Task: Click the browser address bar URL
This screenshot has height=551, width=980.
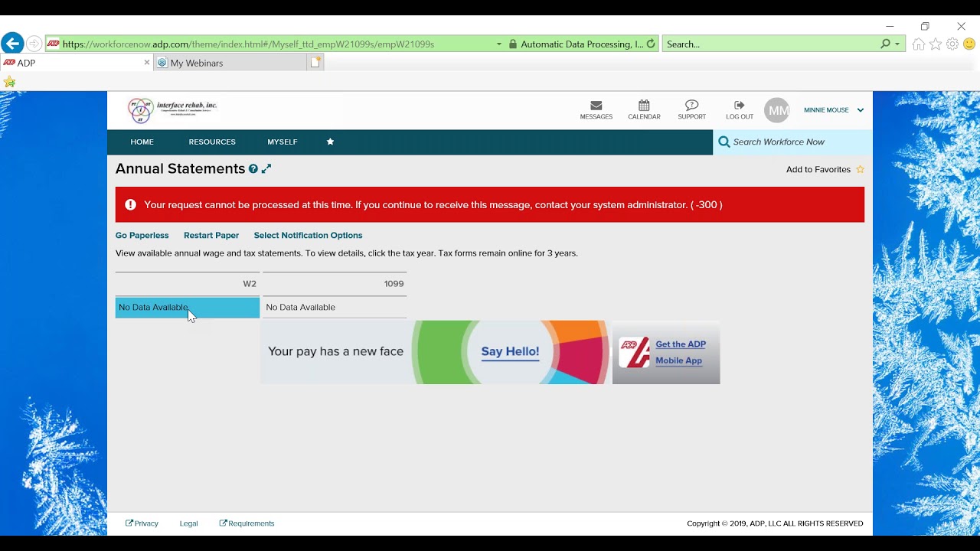Action: (x=248, y=44)
